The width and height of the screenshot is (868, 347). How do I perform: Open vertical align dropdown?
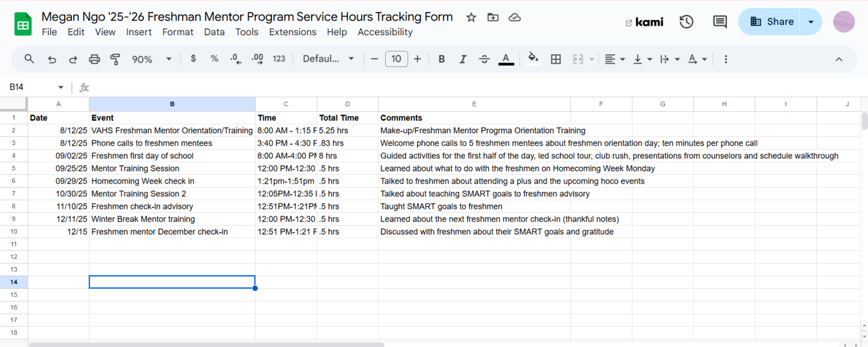click(x=642, y=59)
